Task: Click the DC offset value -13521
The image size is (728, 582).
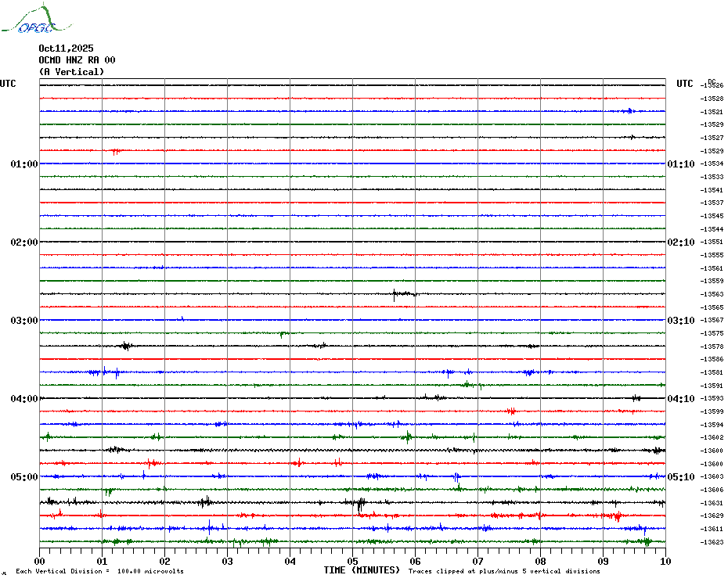Action: (712, 112)
